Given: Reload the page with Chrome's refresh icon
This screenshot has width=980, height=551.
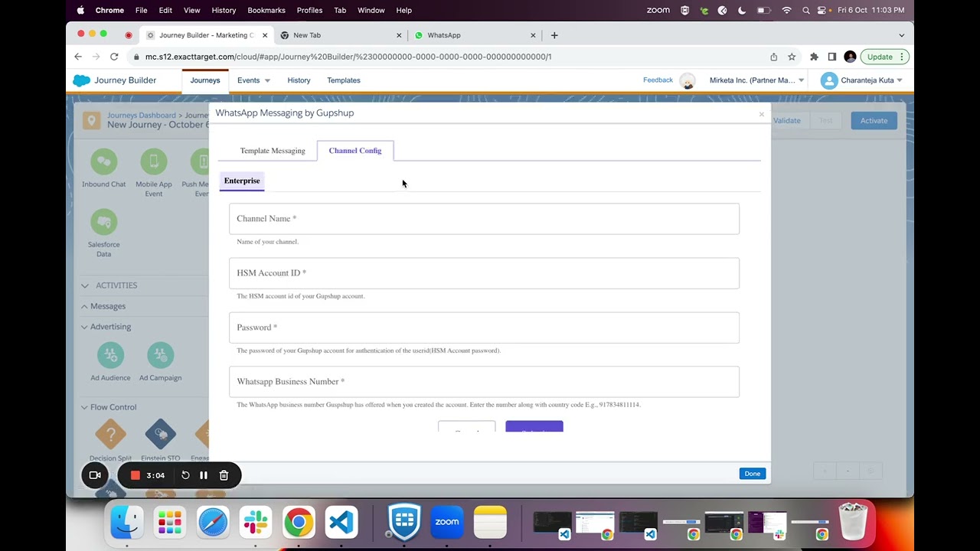Looking at the screenshot, I should coord(114,57).
